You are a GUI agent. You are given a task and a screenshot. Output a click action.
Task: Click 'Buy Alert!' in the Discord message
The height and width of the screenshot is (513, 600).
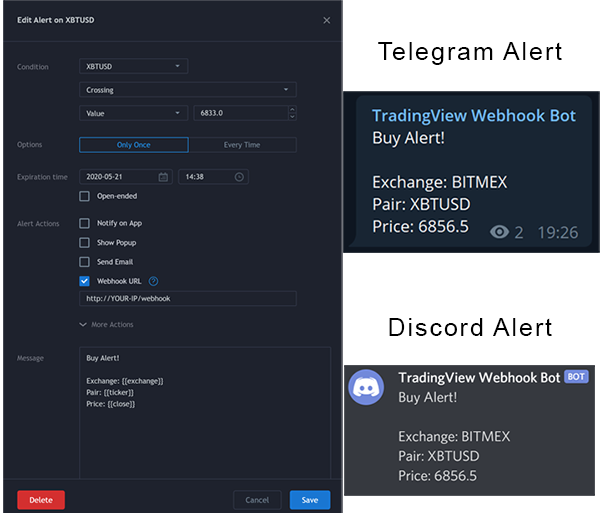click(427, 397)
